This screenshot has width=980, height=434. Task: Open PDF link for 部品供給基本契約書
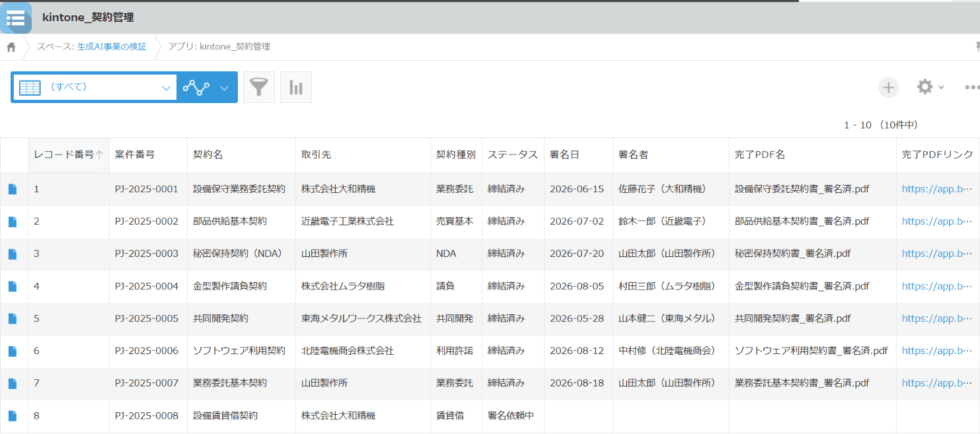tap(937, 221)
